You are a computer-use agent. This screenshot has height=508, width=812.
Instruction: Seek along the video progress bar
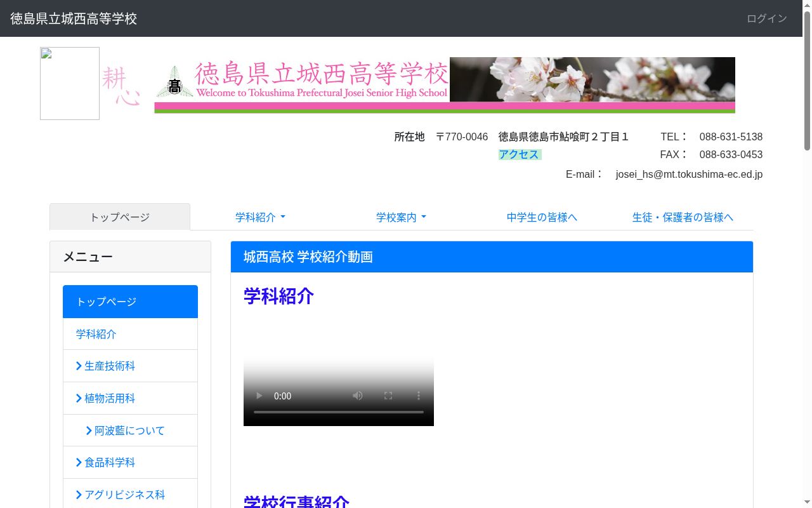click(339, 412)
